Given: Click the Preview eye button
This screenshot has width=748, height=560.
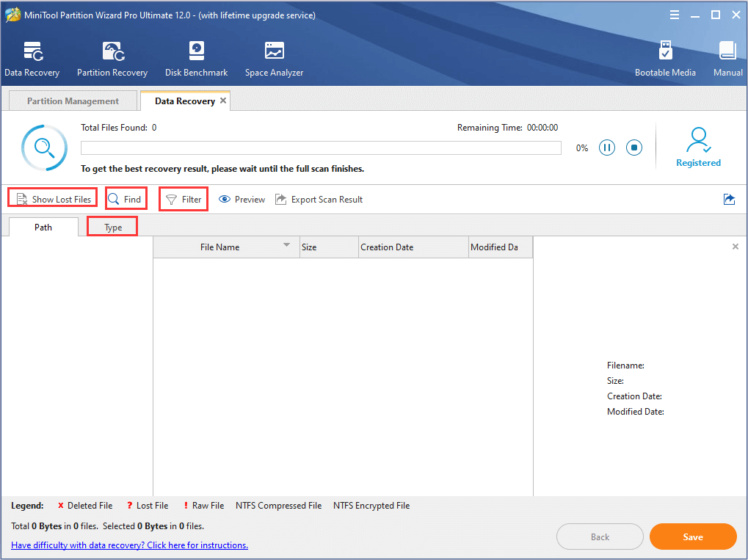Looking at the screenshot, I should click(x=242, y=200).
